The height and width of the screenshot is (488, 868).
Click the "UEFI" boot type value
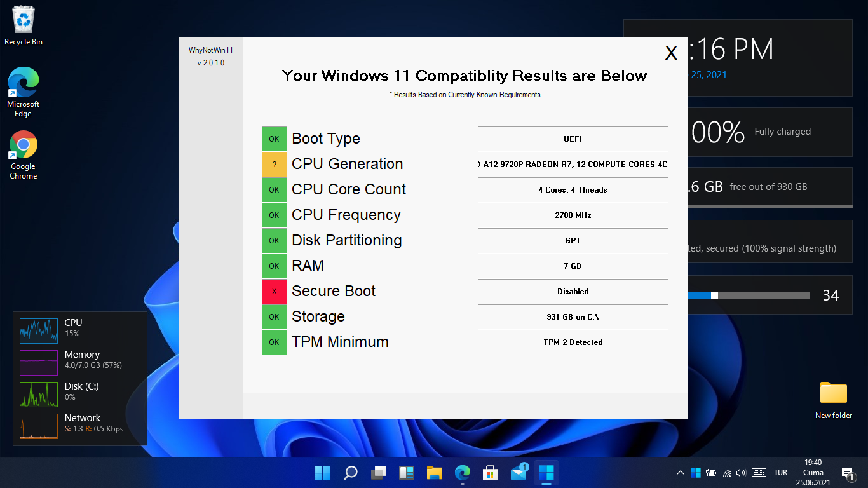click(573, 139)
